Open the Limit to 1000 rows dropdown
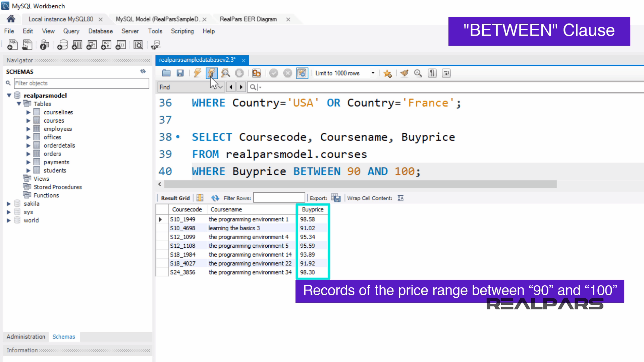 [x=373, y=73]
